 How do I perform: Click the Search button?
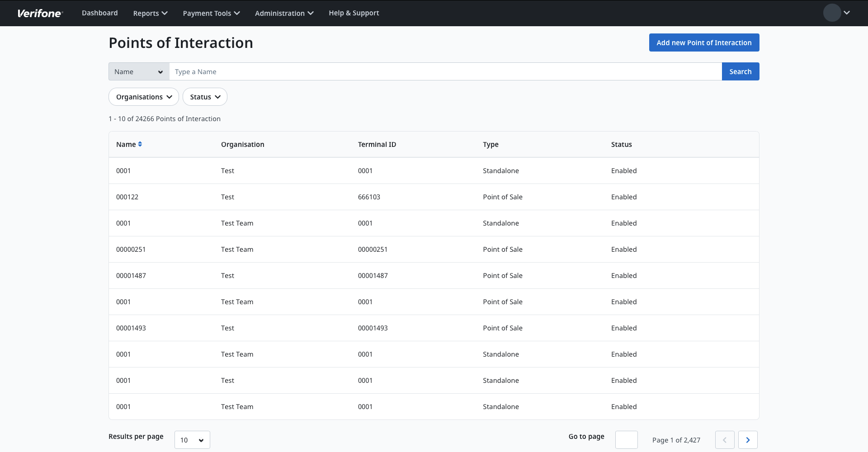(x=741, y=71)
